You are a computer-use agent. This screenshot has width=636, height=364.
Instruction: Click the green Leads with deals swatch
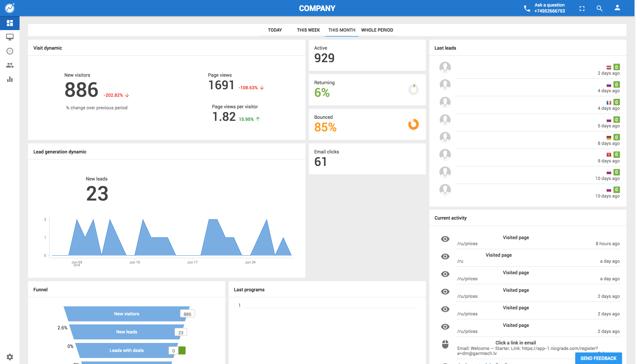182,350
